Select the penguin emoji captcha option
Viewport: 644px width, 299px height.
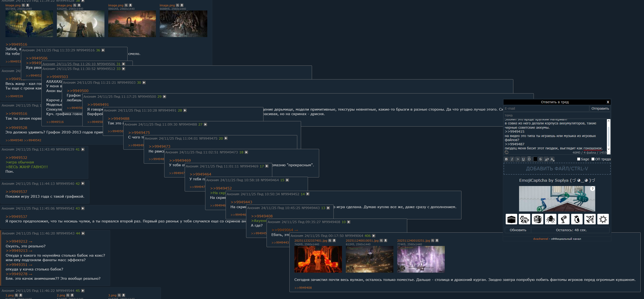click(x=577, y=219)
